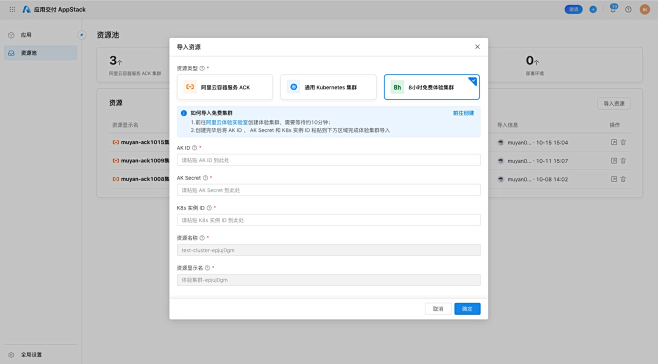Open the orange user avatar menu

coord(645,9)
